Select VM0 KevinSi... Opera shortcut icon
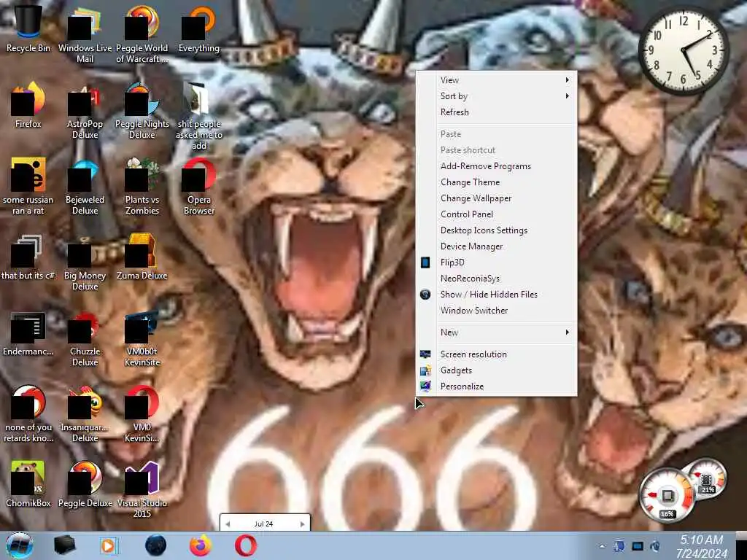Screen dimensions: 747x560 point(142,413)
